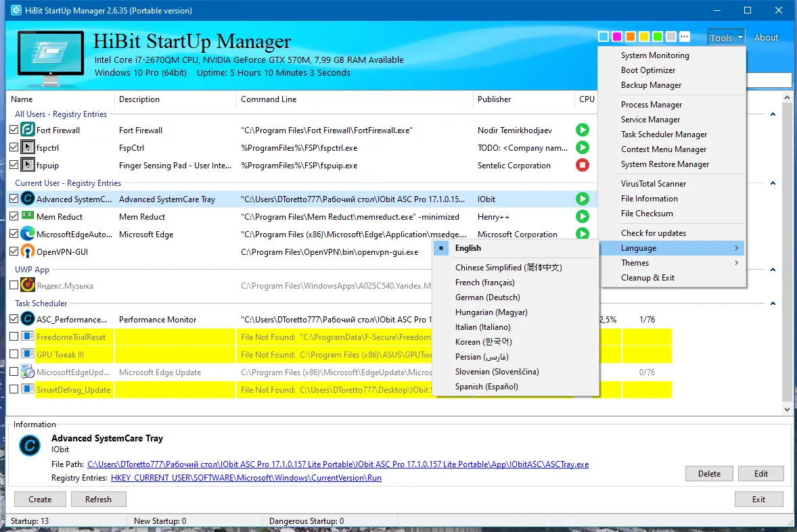Tick the SmartDefrag_Update checkbox
The width and height of the screenshot is (797, 532).
14,389
